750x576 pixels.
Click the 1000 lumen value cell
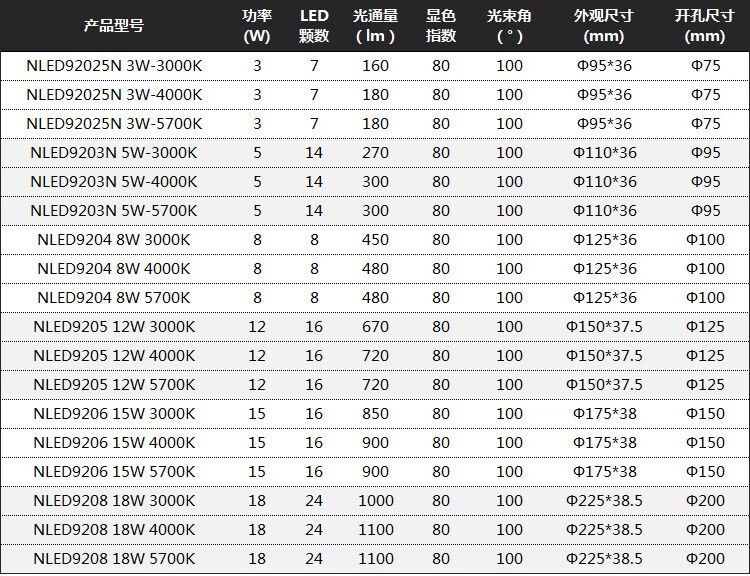(375, 501)
